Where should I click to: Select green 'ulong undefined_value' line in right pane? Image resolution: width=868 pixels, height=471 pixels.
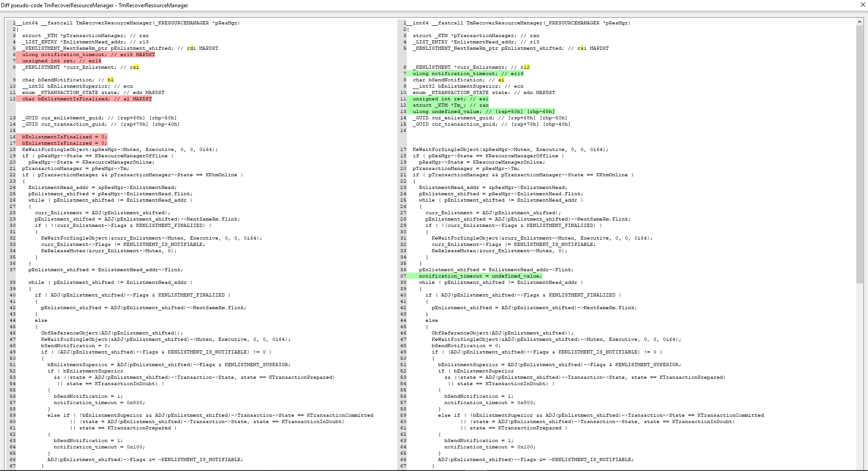tap(483, 112)
